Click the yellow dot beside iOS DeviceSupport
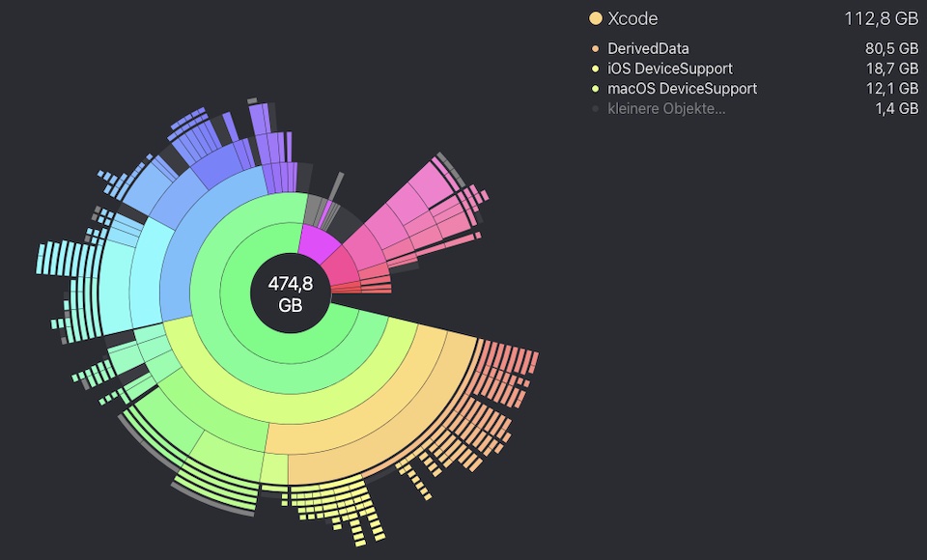Screen dimensions: 927x560 click(596, 69)
